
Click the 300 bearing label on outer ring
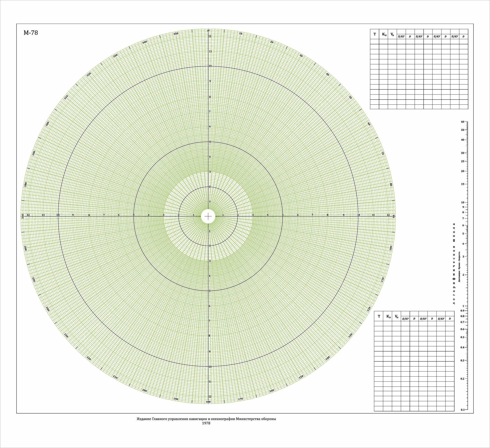pos(48,124)
